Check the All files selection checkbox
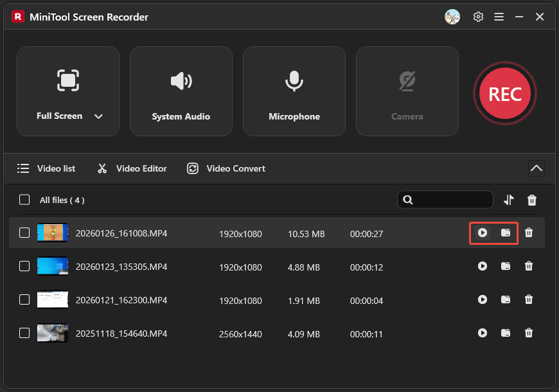This screenshot has width=559, height=392. (x=24, y=200)
